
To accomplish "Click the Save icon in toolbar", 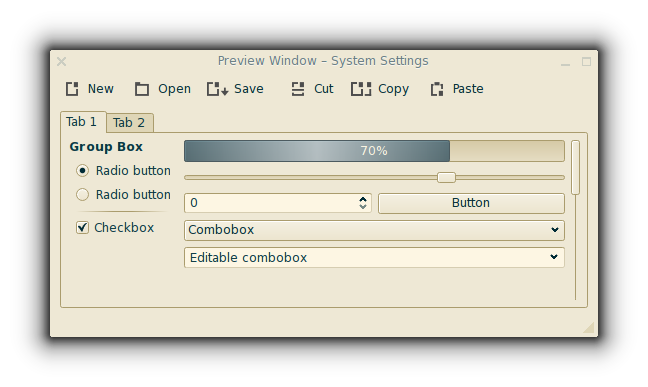I will [x=217, y=89].
